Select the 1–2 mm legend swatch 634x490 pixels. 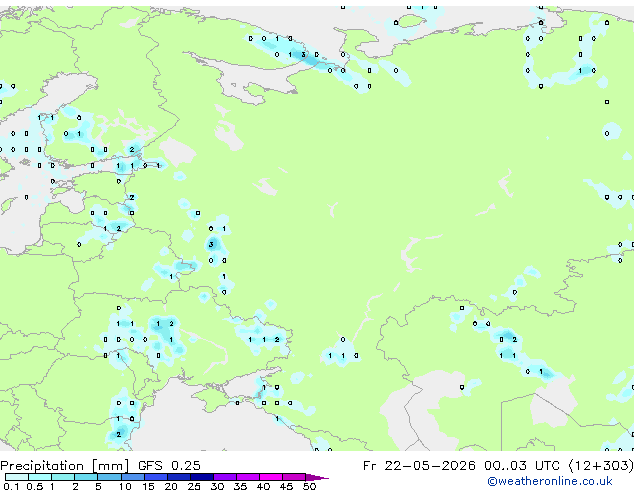63,477
